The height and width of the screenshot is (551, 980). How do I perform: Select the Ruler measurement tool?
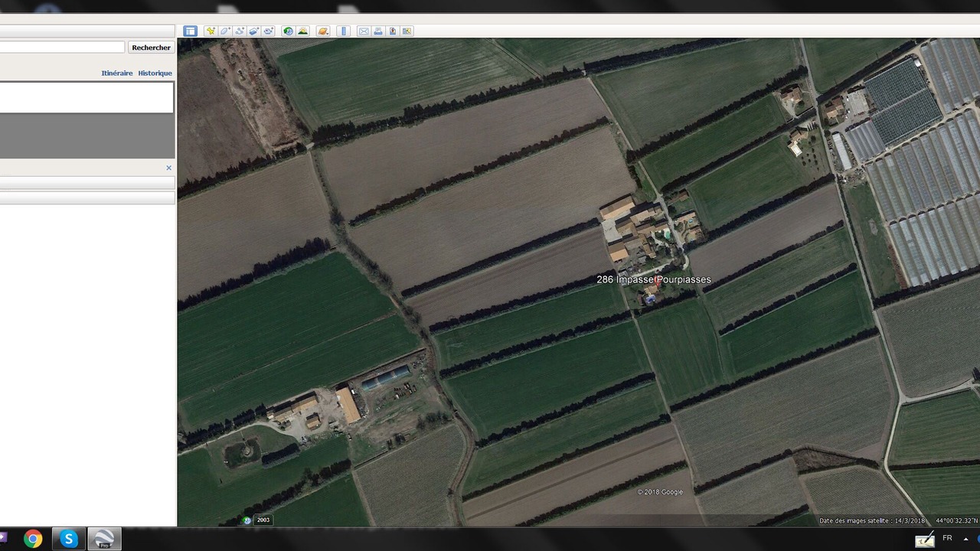click(344, 31)
